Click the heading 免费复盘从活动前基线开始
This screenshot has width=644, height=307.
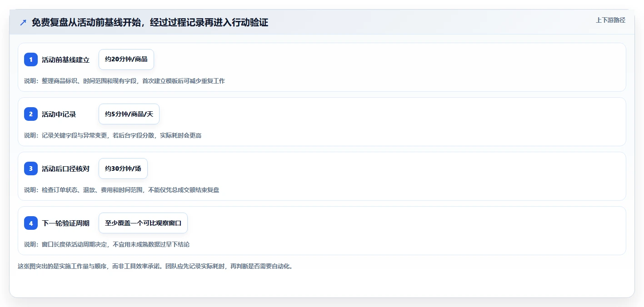pos(150,23)
